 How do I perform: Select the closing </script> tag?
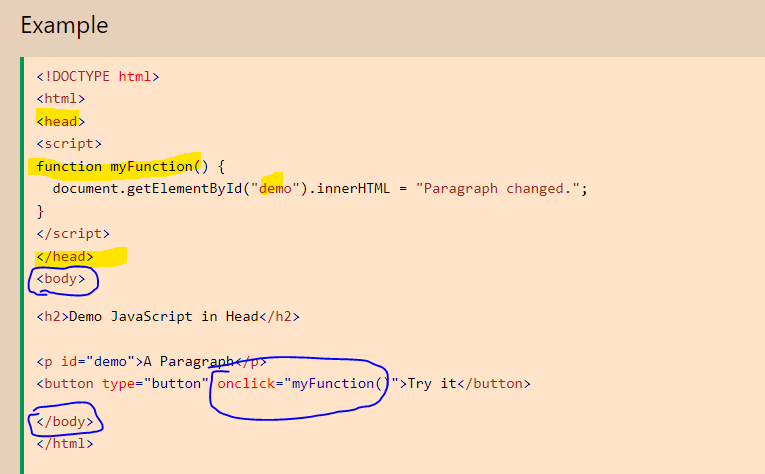coord(73,233)
